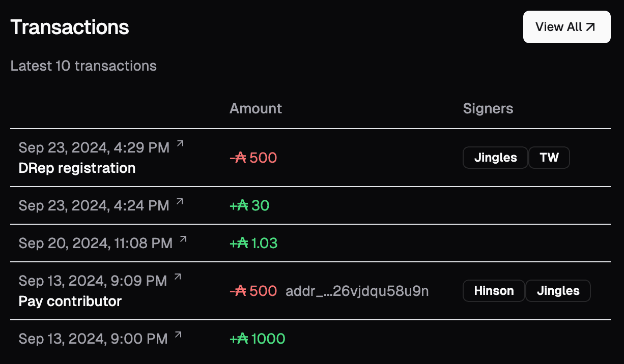This screenshot has width=624, height=364.
Task: Click the Jingles signer badge on Pay contributor
Action: (x=558, y=291)
